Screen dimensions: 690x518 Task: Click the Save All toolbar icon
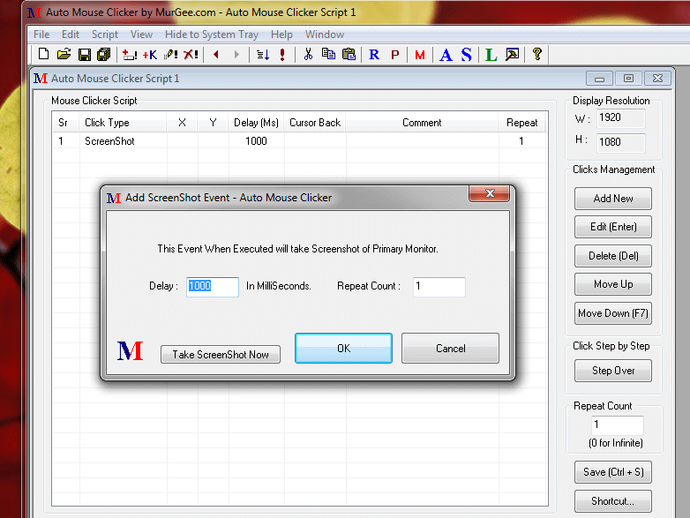coord(104,55)
